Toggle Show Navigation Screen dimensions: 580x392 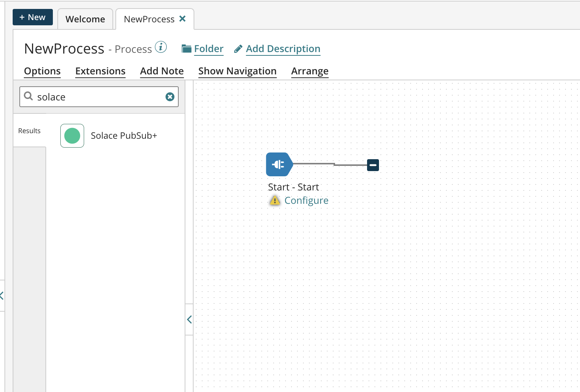click(237, 71)
